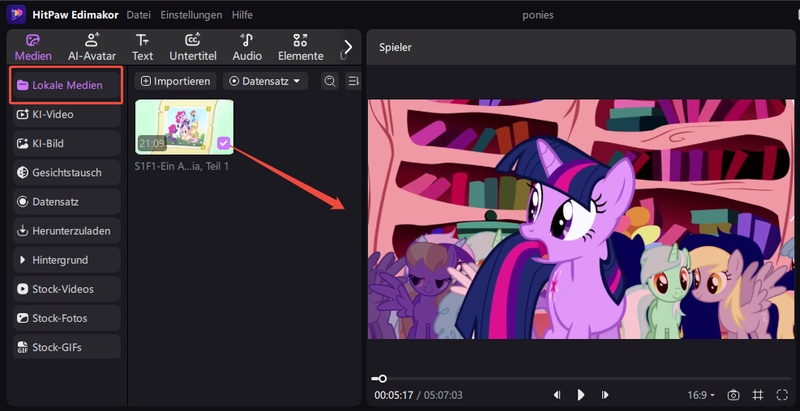Switch to the Audio tab
The image size is (800, 411).
pos(247,47)
